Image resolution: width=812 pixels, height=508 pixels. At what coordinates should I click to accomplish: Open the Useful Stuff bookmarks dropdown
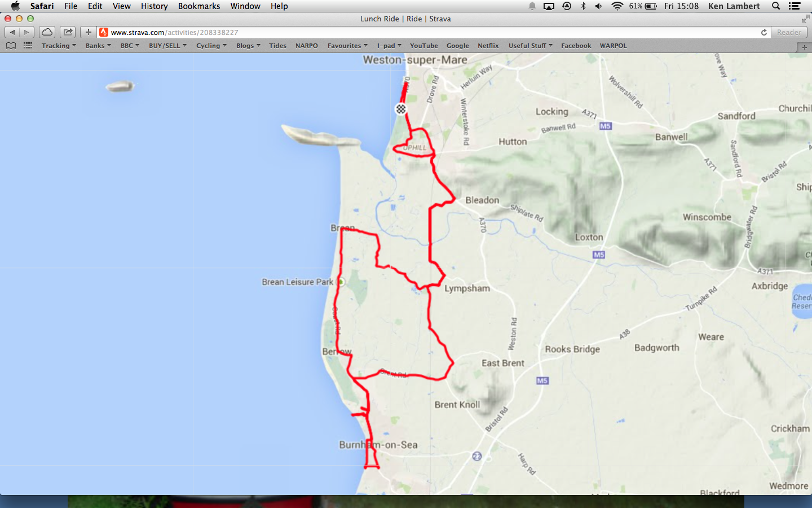click(x=531, y=46)
